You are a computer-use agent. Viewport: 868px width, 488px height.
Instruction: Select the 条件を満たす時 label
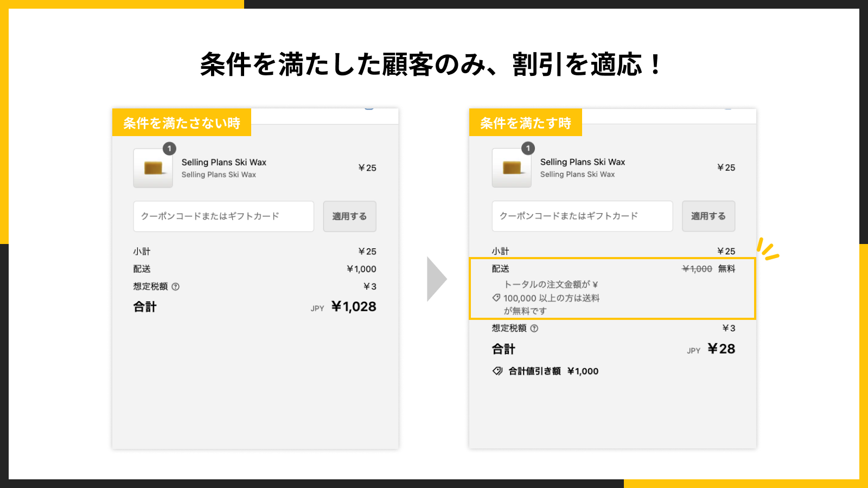click(x=526, y=123)
